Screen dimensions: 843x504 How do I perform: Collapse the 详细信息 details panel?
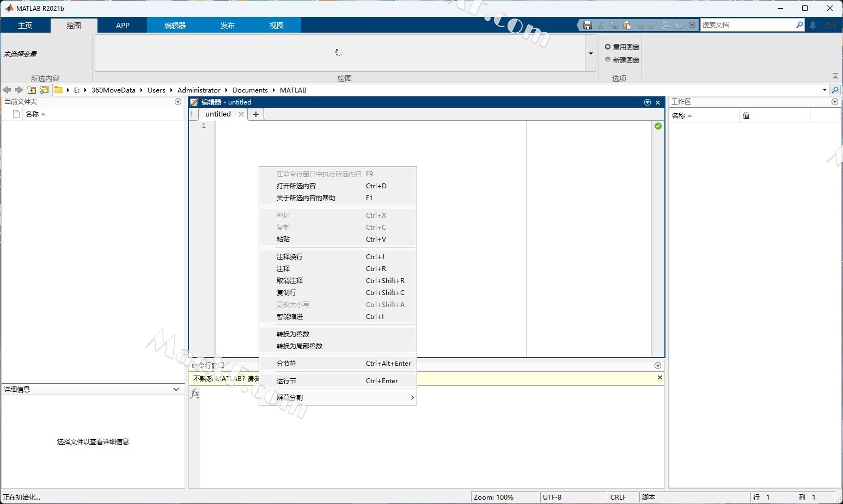point(176,389)
